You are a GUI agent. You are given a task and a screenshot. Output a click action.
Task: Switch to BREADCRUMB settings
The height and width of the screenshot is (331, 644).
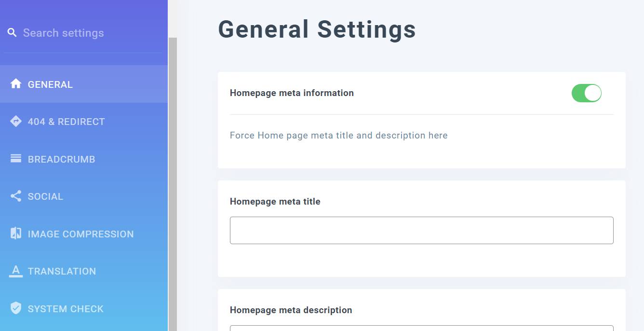[x=60, y=159]
